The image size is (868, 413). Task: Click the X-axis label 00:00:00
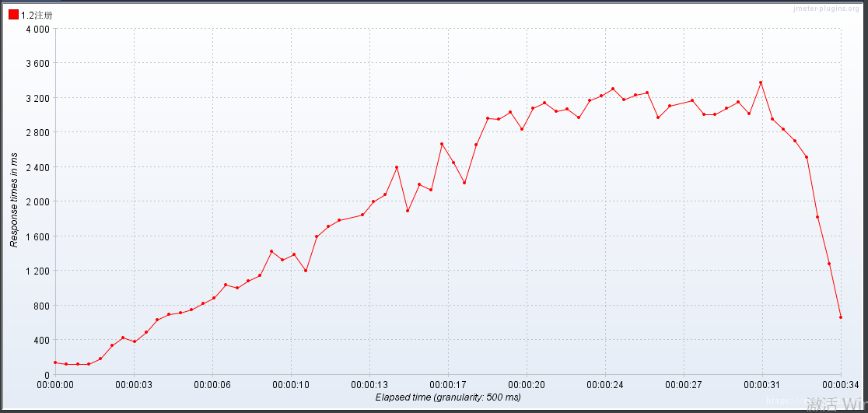pos(55,385)
